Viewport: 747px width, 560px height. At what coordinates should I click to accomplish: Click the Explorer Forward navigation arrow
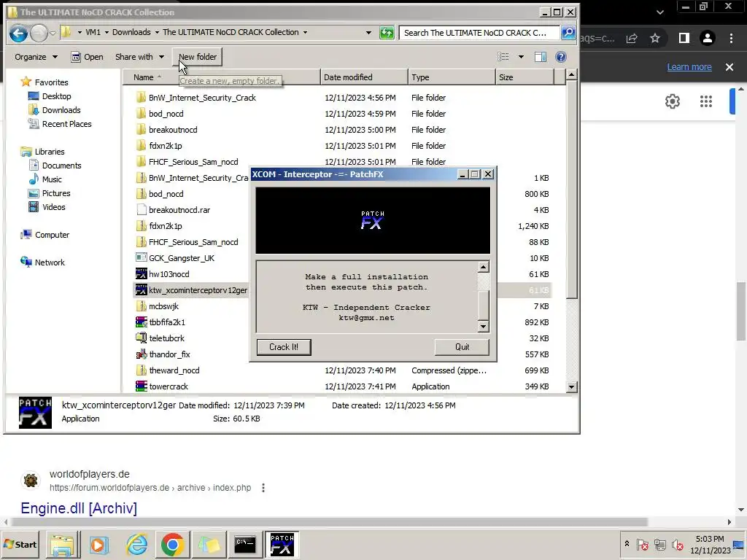39,33
